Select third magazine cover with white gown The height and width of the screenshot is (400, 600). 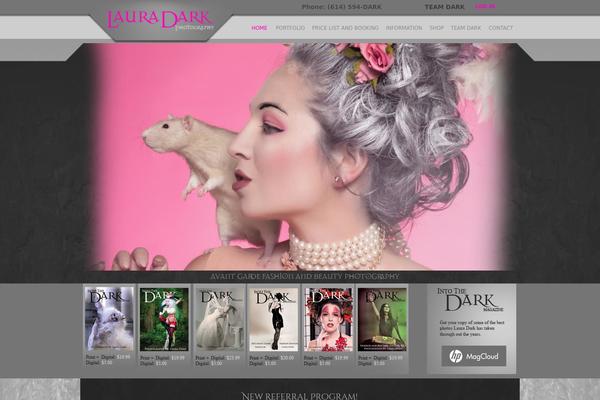point(219,319)
